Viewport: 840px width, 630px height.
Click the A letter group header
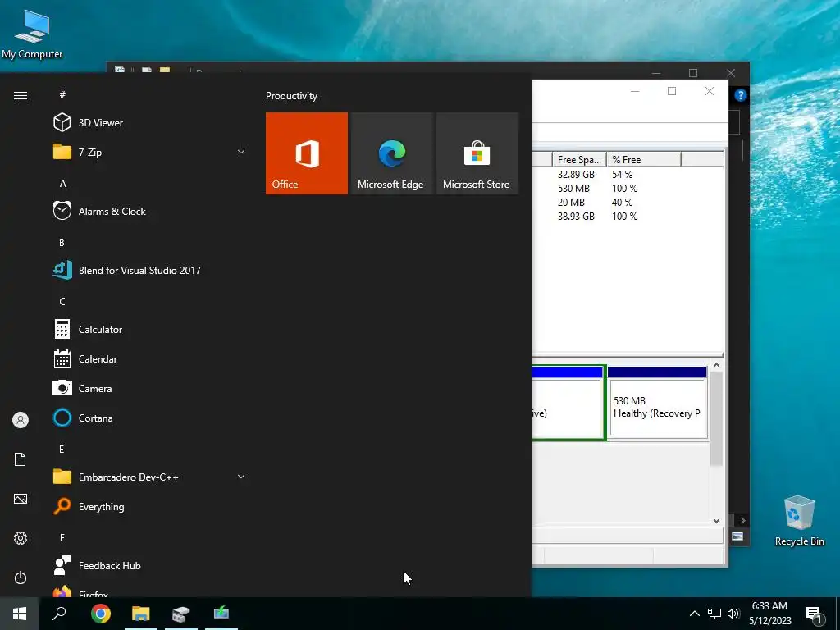coord(62,183)
